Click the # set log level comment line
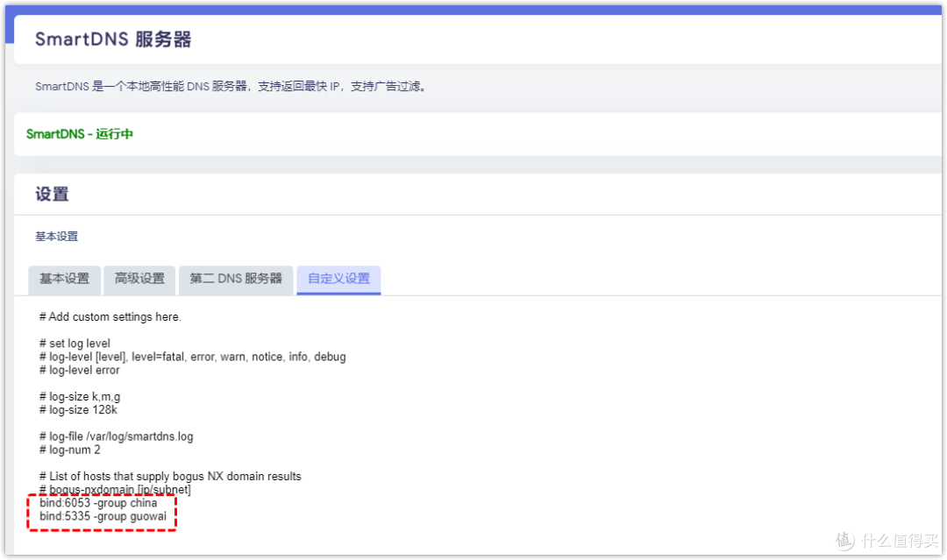 [75, 343]
